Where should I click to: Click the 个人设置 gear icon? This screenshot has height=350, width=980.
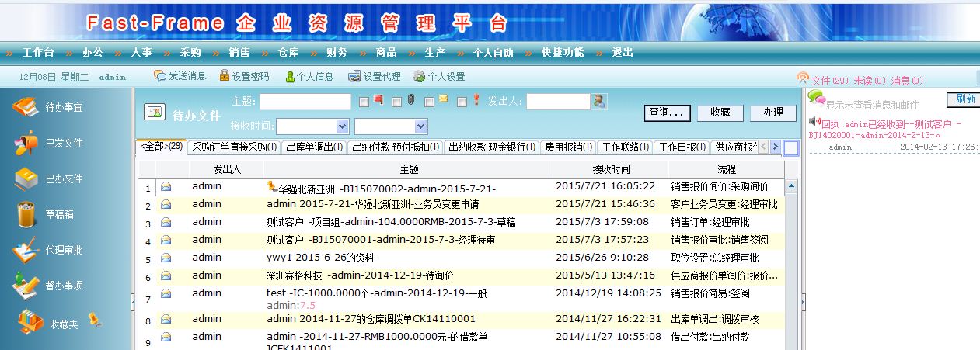[419, 76]
